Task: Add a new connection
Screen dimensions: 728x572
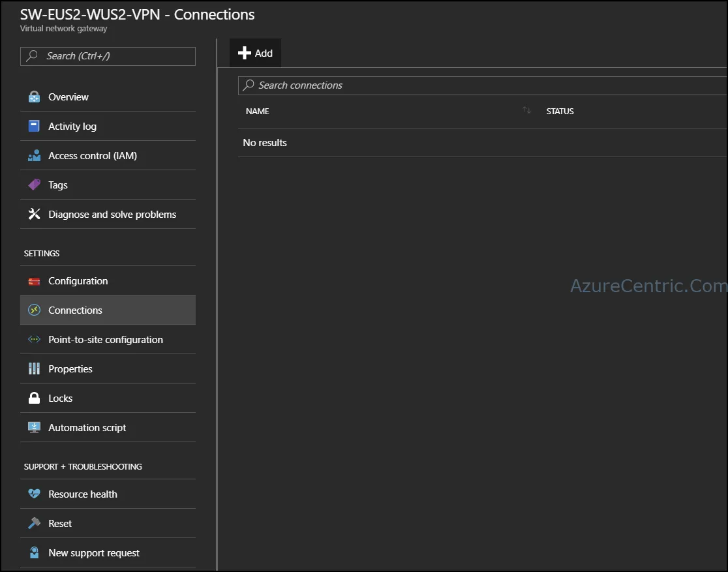Action: [x=255, y=53]
